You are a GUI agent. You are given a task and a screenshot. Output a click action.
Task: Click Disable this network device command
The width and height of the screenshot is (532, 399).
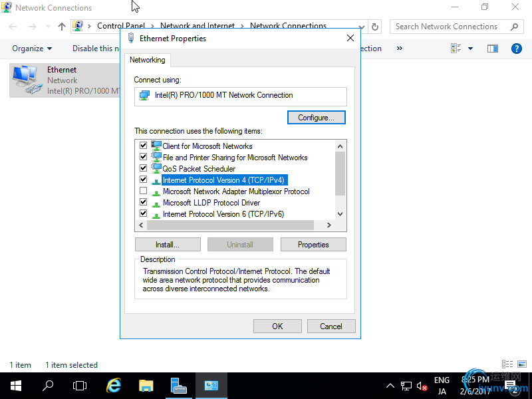click(x=96, y=49)
